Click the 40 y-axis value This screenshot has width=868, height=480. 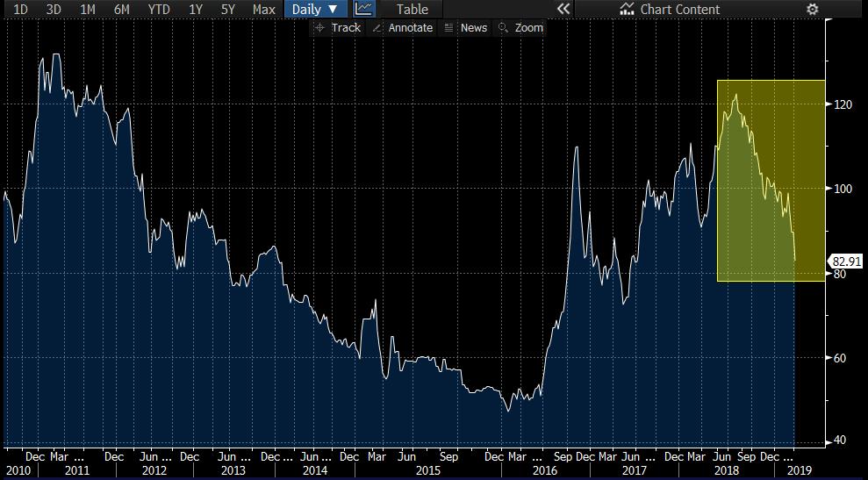pyautogui.click(x=839, y=441)
